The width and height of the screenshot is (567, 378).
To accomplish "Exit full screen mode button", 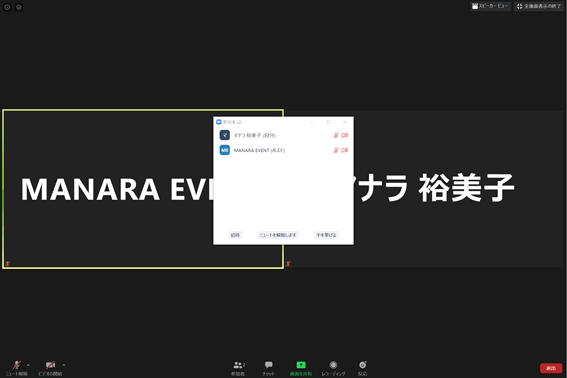I will (x=539, y=6).
